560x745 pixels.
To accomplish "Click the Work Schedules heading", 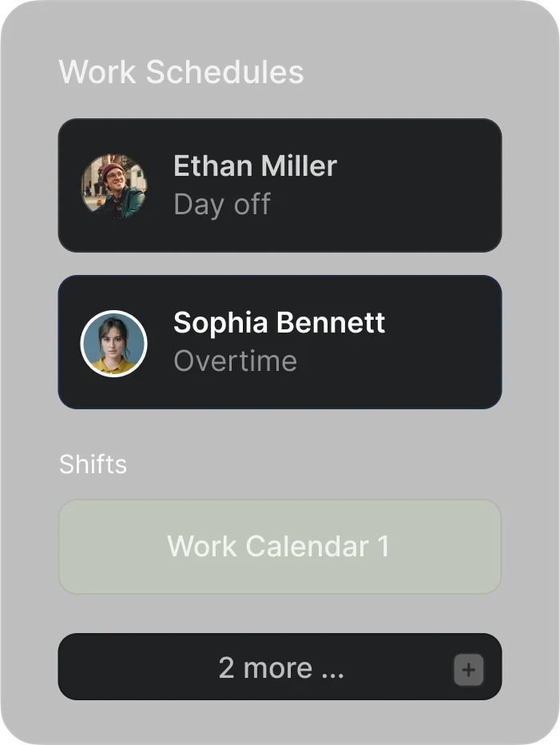I will pos(181,72).
